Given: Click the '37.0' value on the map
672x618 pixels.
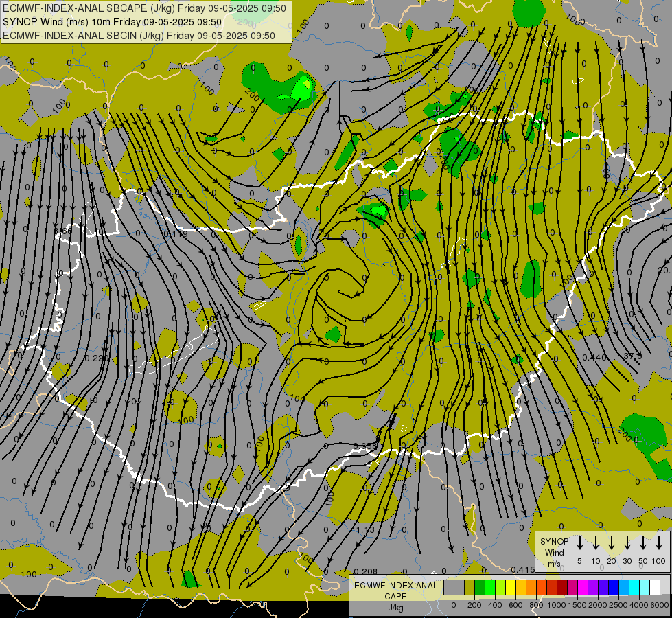Looking at the screenshot, I should (633, 356).
